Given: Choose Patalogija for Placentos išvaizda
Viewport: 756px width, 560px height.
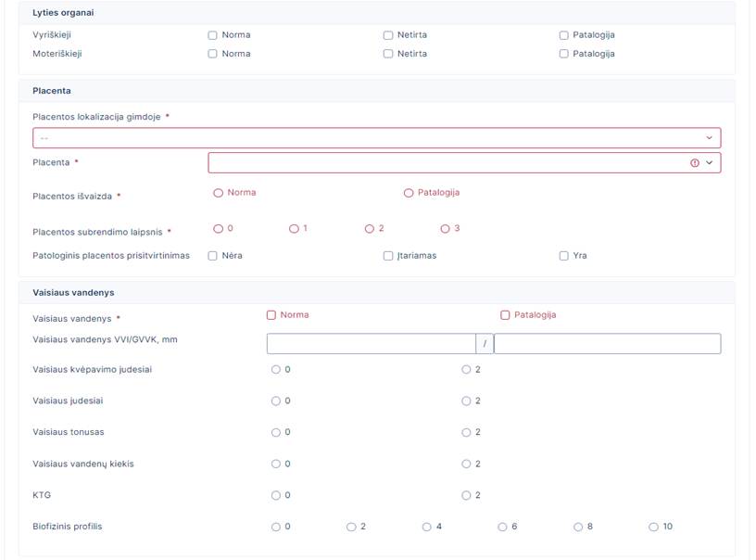Looking at the screenshot, I should [x=409, y=193].
